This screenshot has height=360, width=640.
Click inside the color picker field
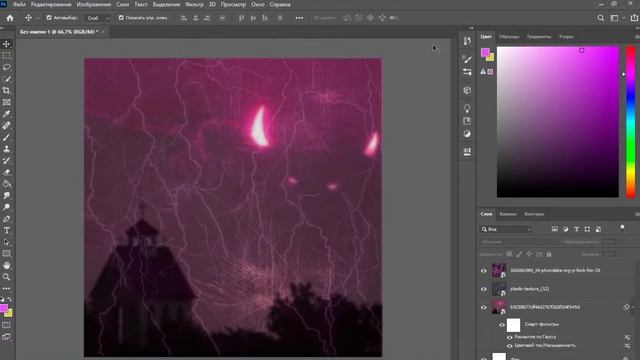click(x=558, y=122)
